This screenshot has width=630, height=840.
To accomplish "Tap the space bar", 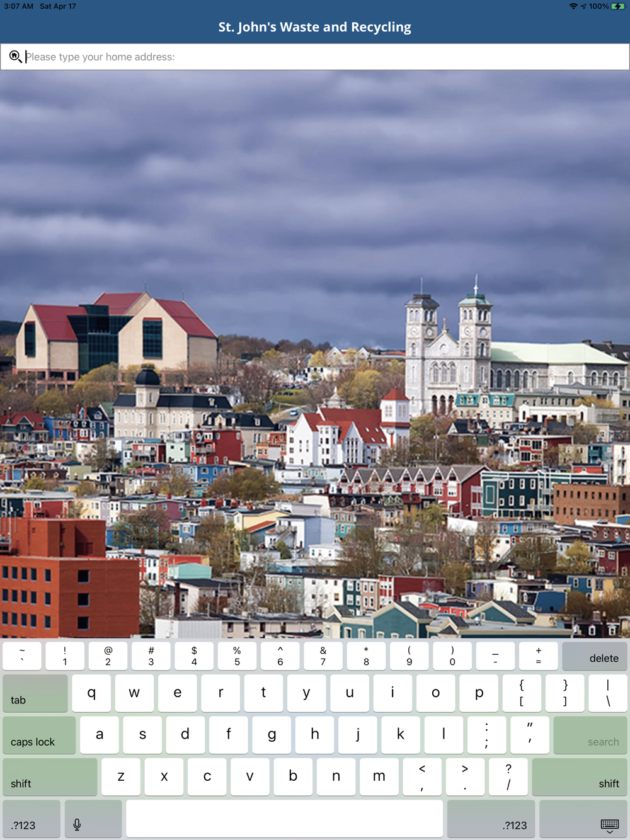I will 284,819.
